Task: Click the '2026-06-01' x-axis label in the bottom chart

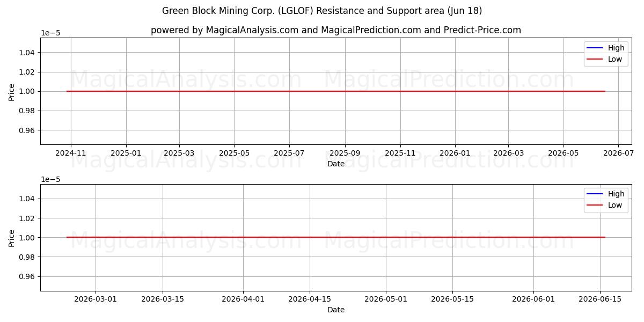Action: 533,299
